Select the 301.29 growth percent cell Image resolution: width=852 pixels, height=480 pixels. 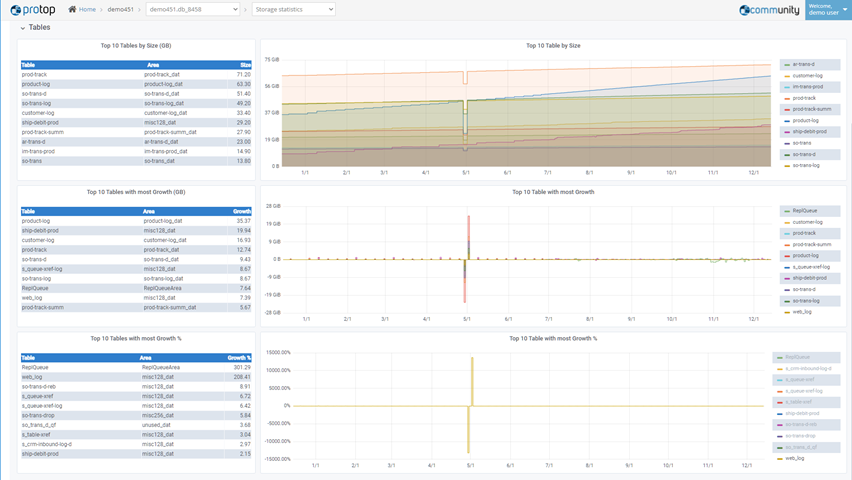(x=242, y=367)
